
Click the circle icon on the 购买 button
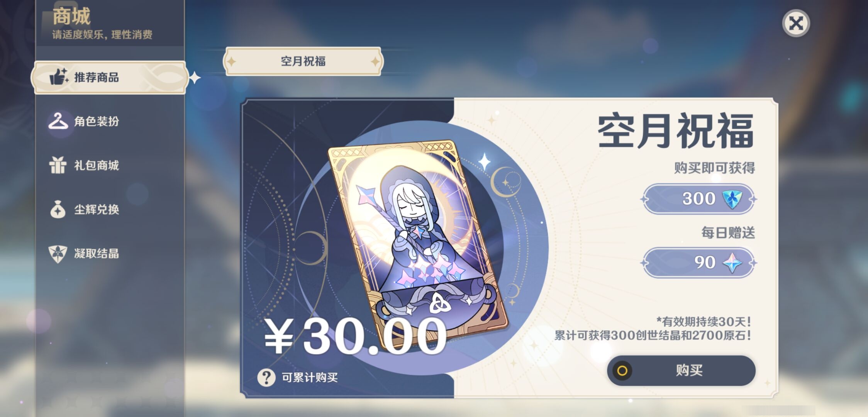coord(622,371)
